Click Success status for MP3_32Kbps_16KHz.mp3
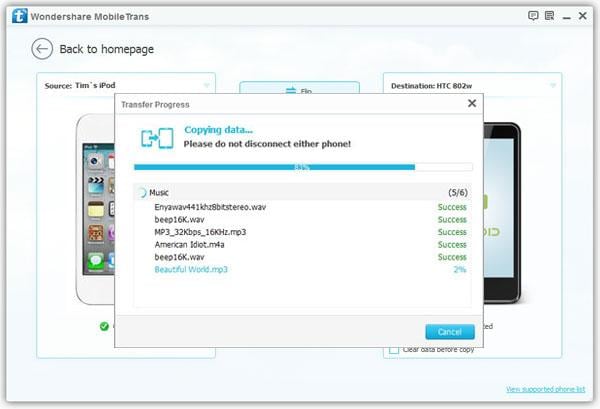This screenshot has height=409, width=600. (452, 232)
